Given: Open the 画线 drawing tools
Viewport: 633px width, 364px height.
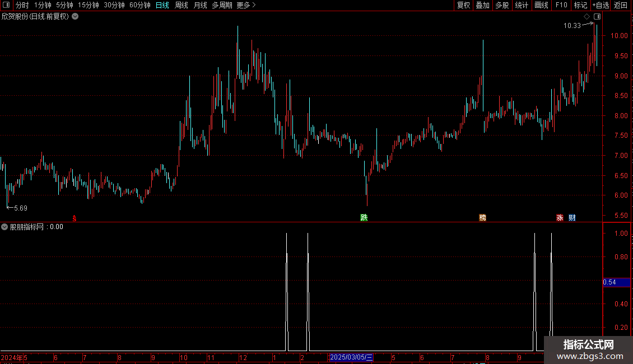Looking at the screenshot, I should 541,5.
